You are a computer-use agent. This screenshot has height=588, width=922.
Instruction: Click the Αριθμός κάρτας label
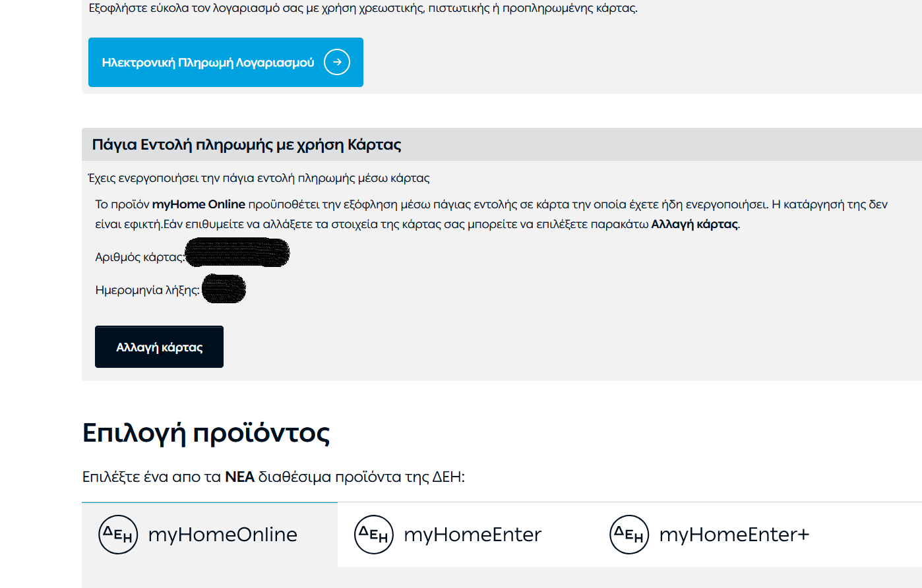tap(140, 257)
